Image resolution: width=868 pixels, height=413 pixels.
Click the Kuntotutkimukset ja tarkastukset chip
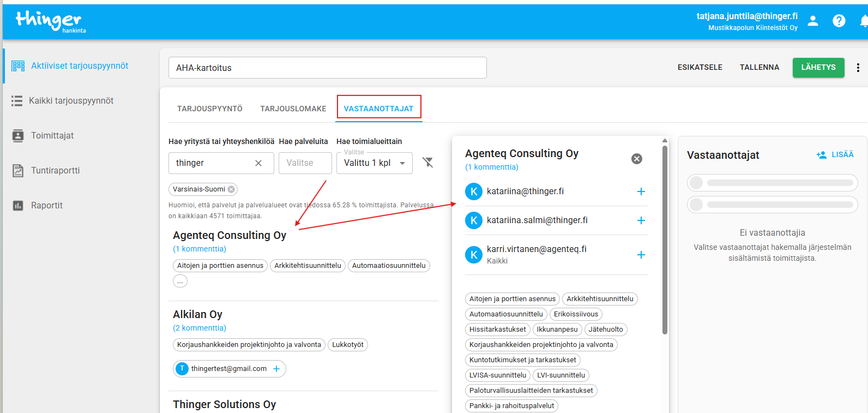(523, 360)
